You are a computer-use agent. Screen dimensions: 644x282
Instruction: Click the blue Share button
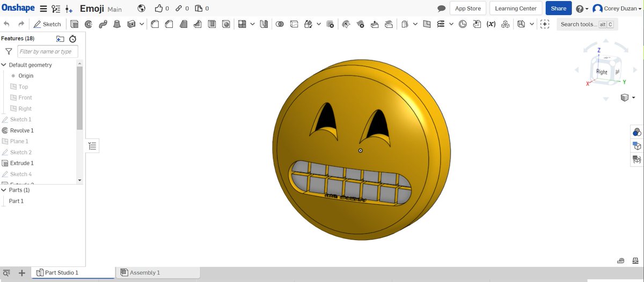(x=559, y=9)
